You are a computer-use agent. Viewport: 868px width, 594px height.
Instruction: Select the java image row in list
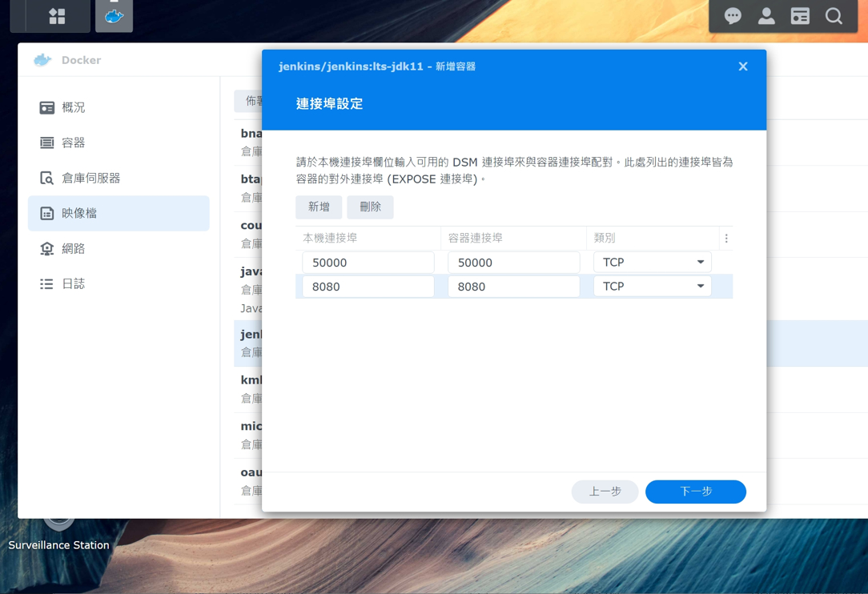click(x=248, y=289)
